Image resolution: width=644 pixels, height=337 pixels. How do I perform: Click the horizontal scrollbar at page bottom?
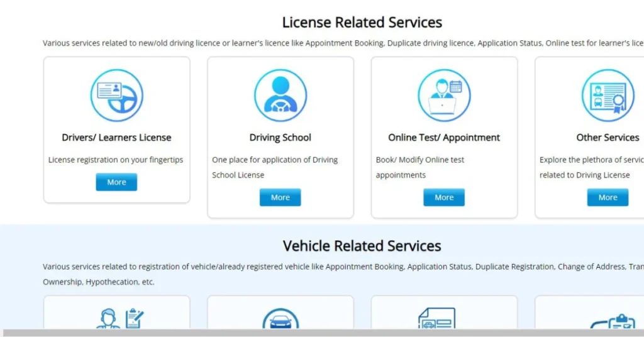322,333
